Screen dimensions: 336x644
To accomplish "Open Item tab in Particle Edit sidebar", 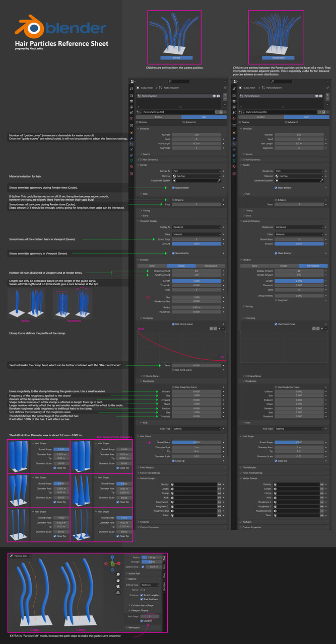I will [x=164, y=567].
